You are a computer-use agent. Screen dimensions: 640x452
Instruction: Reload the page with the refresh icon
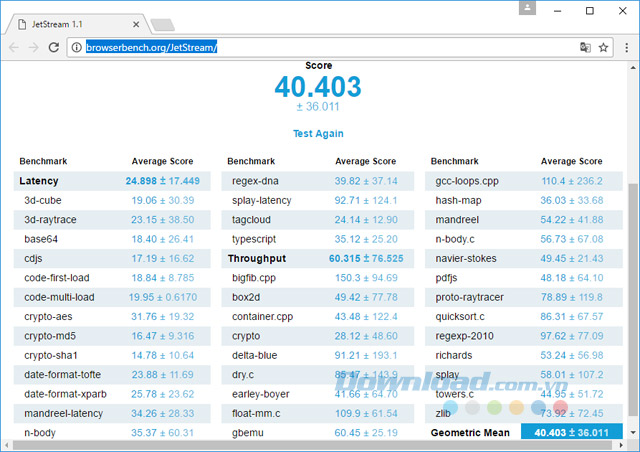pyautogui.click(x=56, y=47)
